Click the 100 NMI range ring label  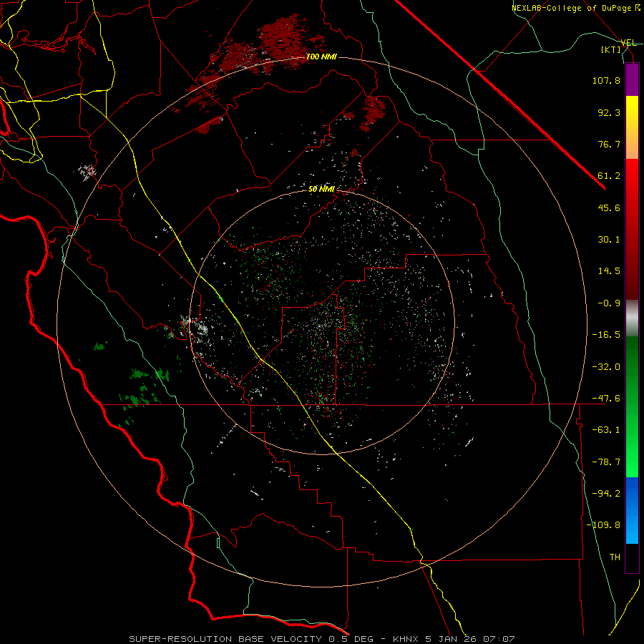pyautogui.click(x=321, y=57)
